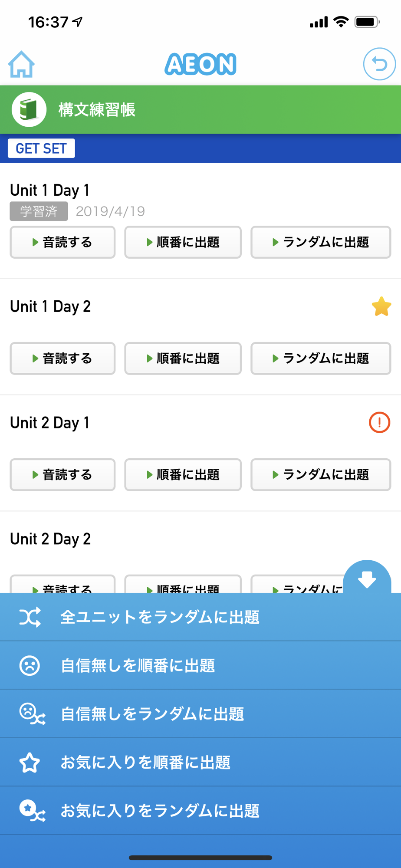Start 音読する for Unit 1 Day 1
The image size is (401, 868).
click(62, 242)
